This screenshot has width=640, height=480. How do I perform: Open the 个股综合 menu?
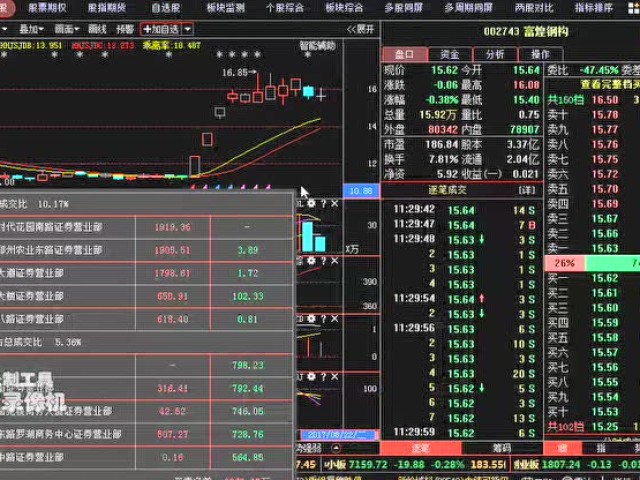point(284,8)
